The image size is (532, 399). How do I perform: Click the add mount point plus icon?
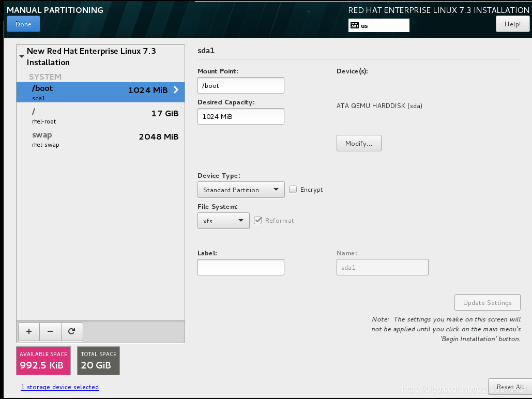29,331
